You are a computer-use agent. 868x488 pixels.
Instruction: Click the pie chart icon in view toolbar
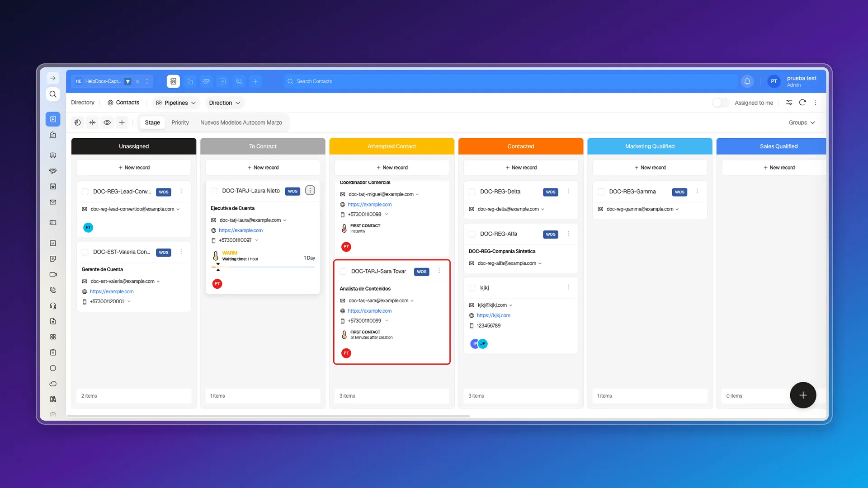point(78,122)
